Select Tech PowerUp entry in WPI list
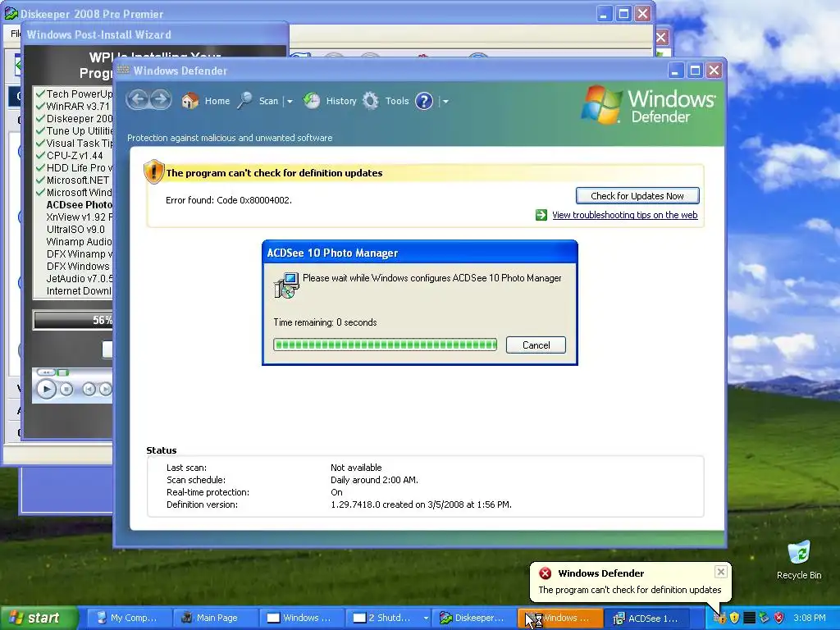The height and width of the screenshot is (630, 840). pyautogui.click(x=80, y=94)
